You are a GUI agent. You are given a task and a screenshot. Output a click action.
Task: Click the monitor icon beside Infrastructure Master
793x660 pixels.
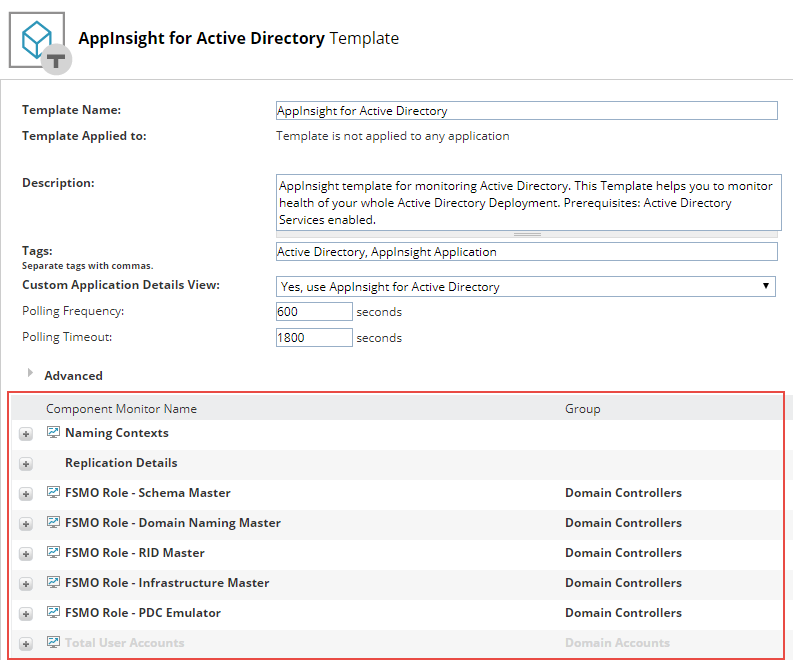(x=54, y=583)
